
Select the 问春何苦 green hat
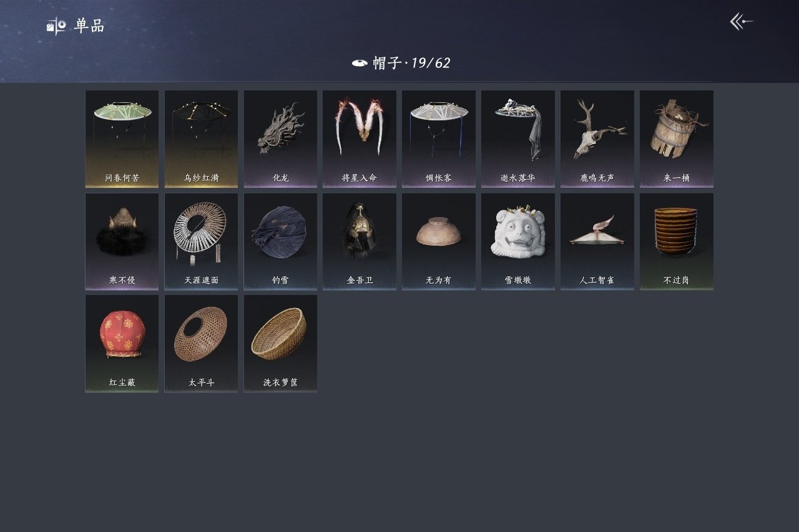(x=122, y=139)
